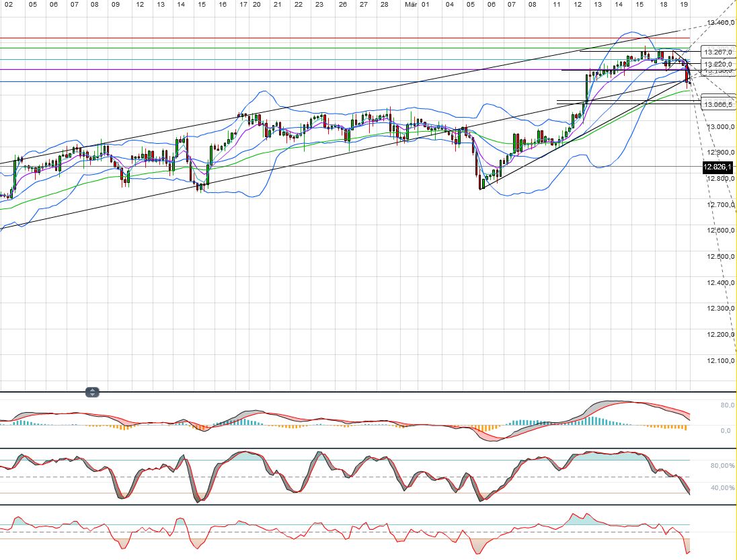Click the 40,00% stochastic level label
Viewport: 737px width, 560px height.
(x=722, y=487)
